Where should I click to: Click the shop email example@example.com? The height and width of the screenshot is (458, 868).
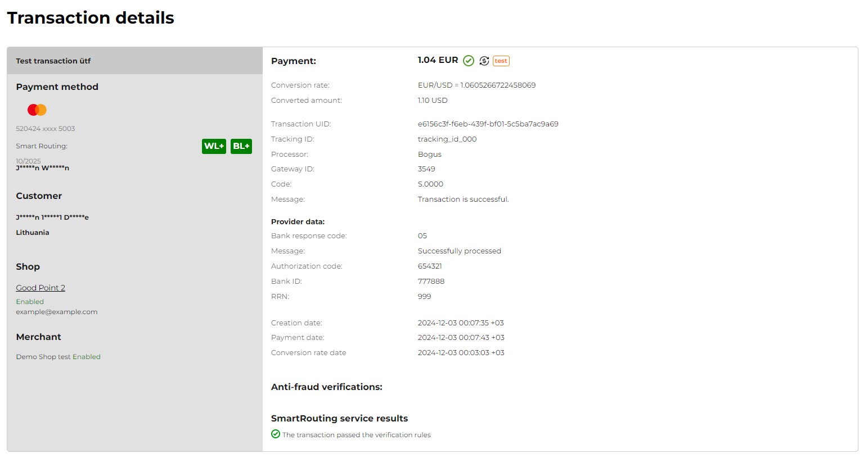[x=57, y=312]
